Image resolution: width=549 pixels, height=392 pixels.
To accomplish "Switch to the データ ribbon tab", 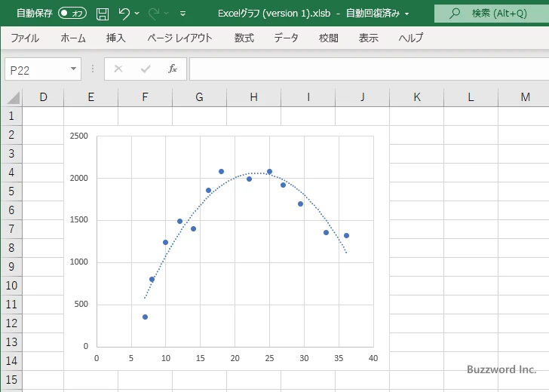I will (x=286, y=38).
